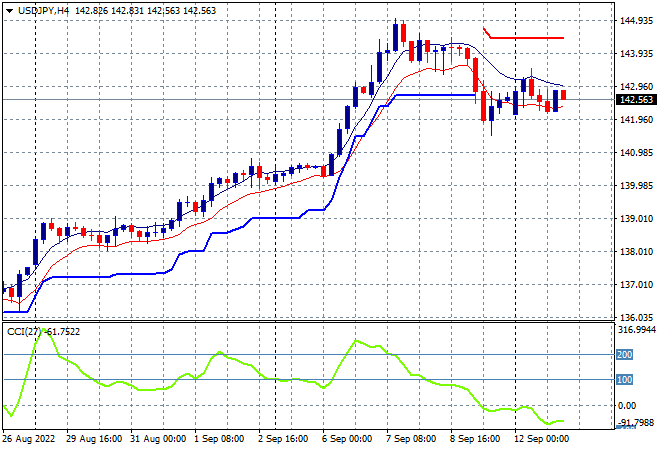
Task: Select the OHLC values 142.826 142.831 142.563 142.563
Action: [145, 11]
